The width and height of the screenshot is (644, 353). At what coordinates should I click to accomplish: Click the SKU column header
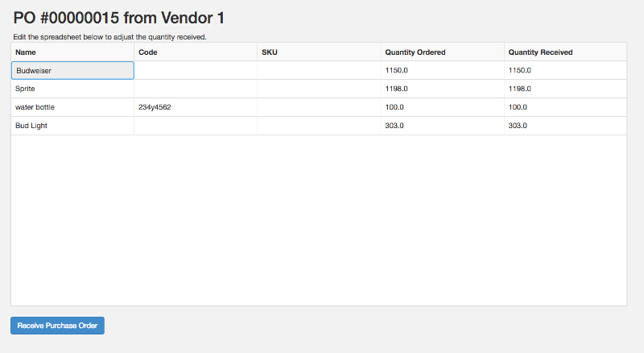(319, 52)
